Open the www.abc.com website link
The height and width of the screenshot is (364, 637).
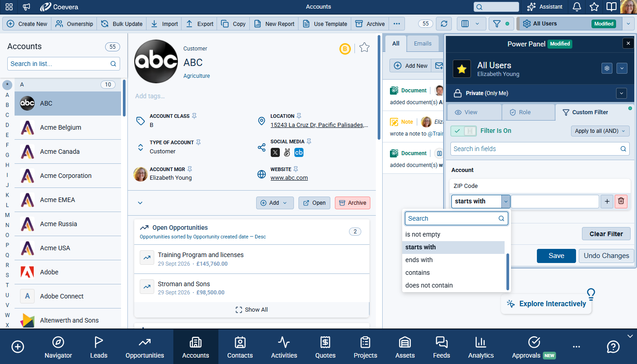pos(289,178)
